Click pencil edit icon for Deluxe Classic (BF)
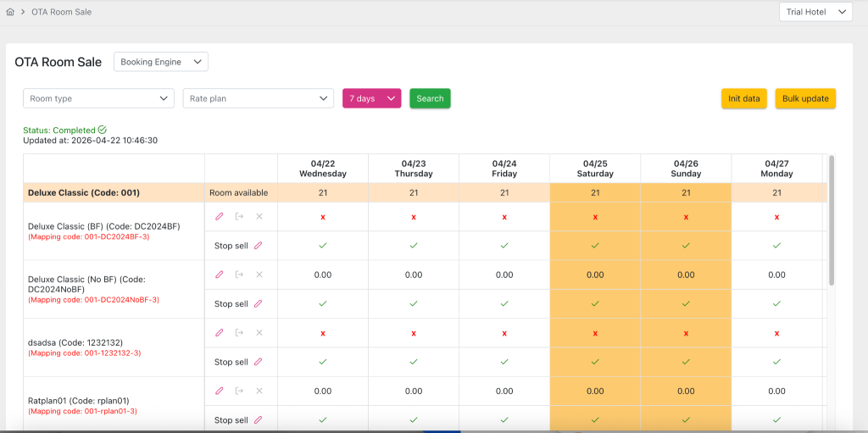This screenshot has height=433, width=868. pos(220,217)
